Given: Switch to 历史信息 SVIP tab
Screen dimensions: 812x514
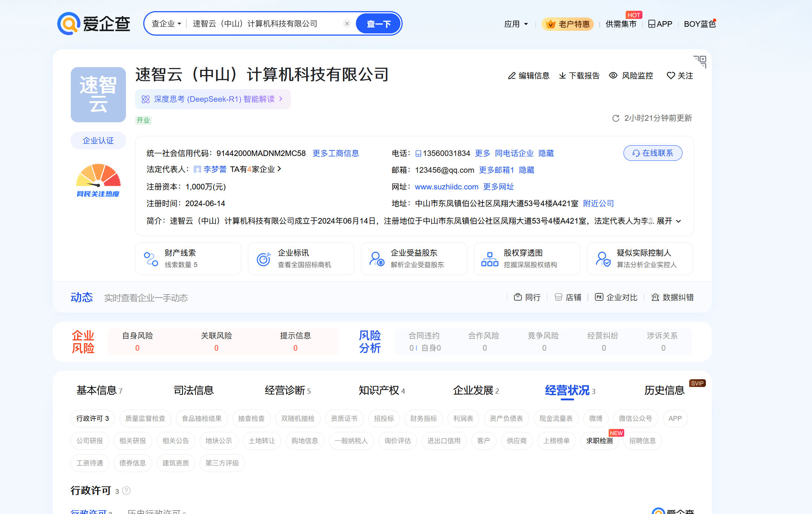Looking at the screenshot, I should tap(664, 390).
